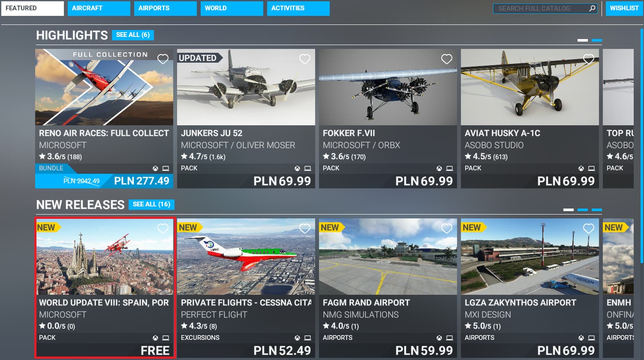Click Xbox icon on FAGM Rand Airport card
Screen dimensions: 644x360
pos(439,338)
